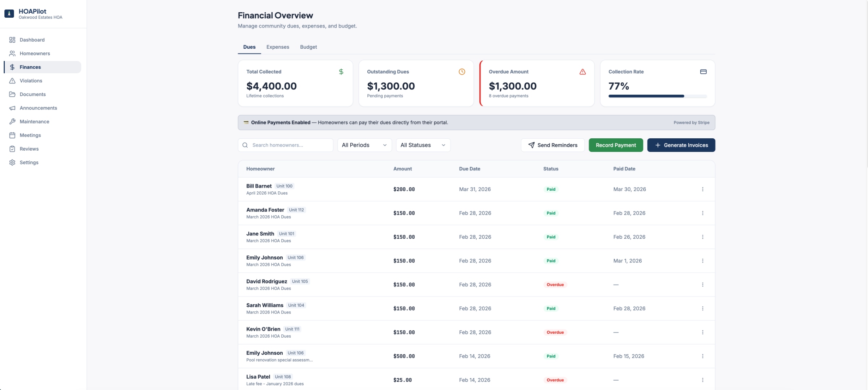868x390 pixels.
Task: Click Send Reminders
Action: [x=552, y=145]
